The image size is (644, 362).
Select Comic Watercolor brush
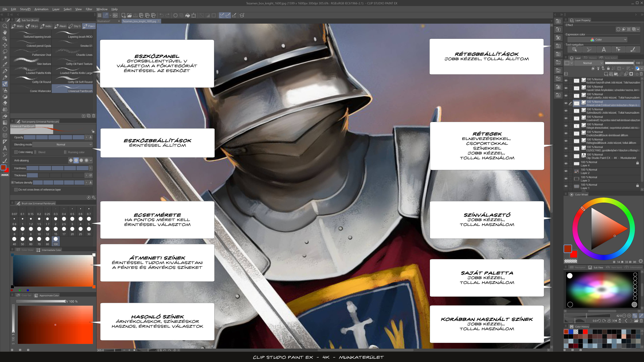click(31, 89)
